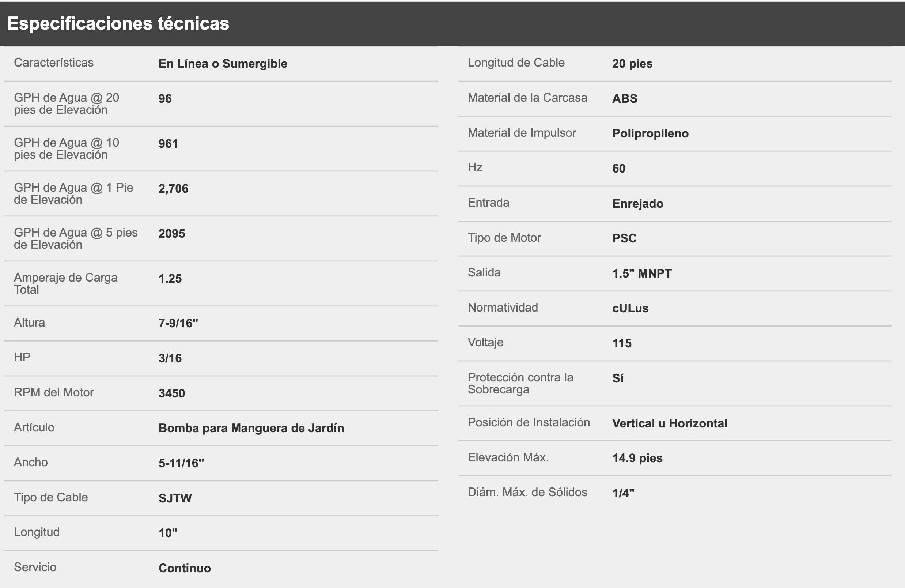
Task: Click the 1.5" MNPT salida value
Action: pyautogui.click(x=642, y=273)
